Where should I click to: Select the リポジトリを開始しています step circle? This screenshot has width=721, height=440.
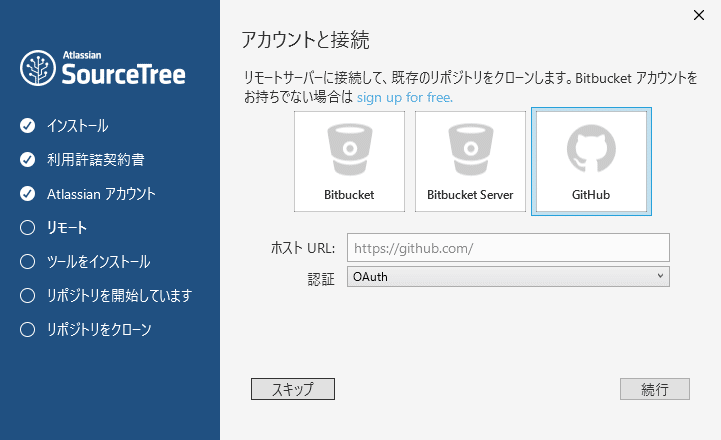tap(28, 296)
